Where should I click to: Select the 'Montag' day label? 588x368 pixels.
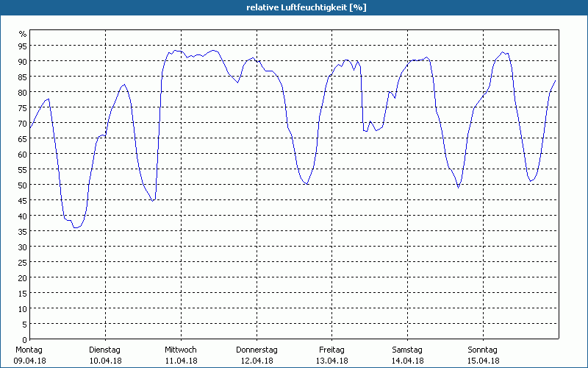pyautogui.click(x=29, y=350)
